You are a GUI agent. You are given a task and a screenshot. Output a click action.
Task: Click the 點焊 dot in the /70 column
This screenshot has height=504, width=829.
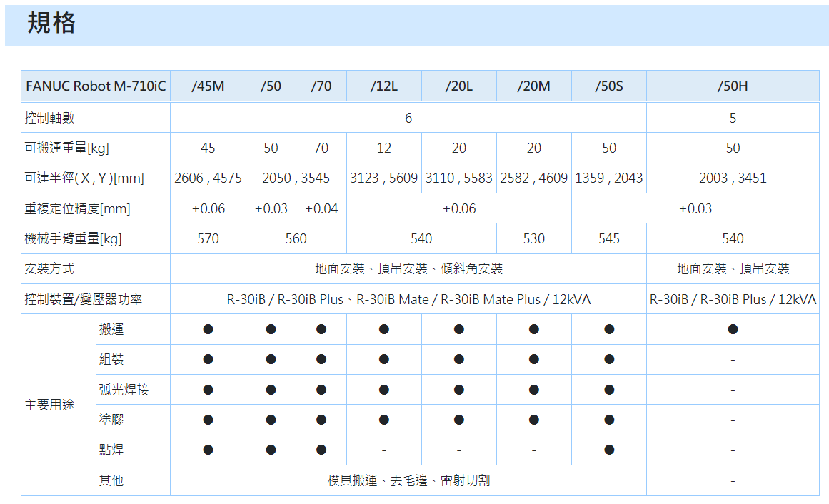[x=321, y=450]
